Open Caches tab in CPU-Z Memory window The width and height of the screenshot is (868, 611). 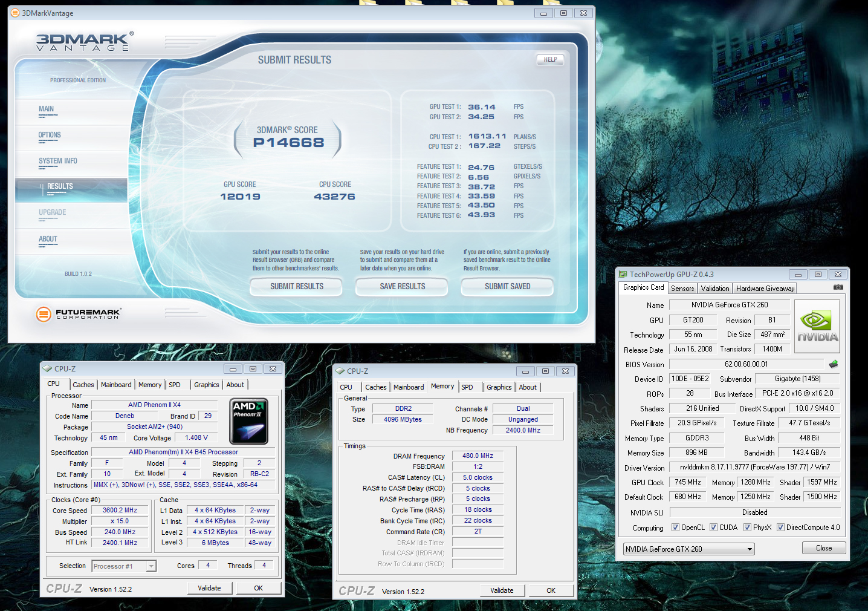pos(376,387)
